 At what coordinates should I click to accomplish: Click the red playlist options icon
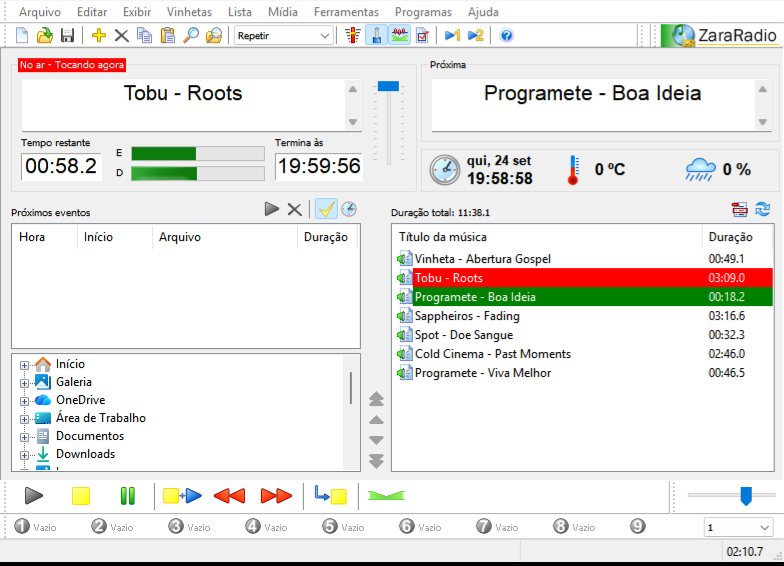(x=740, y=209)
